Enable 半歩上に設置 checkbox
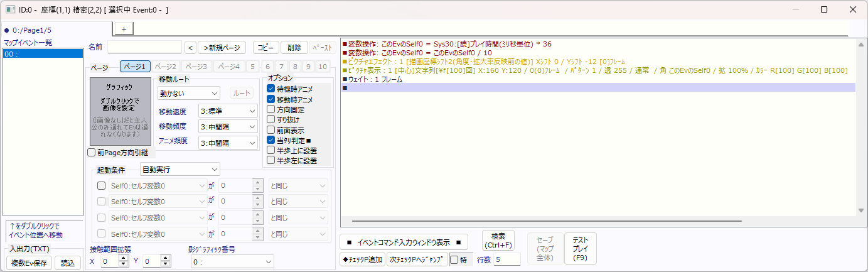 272,150
